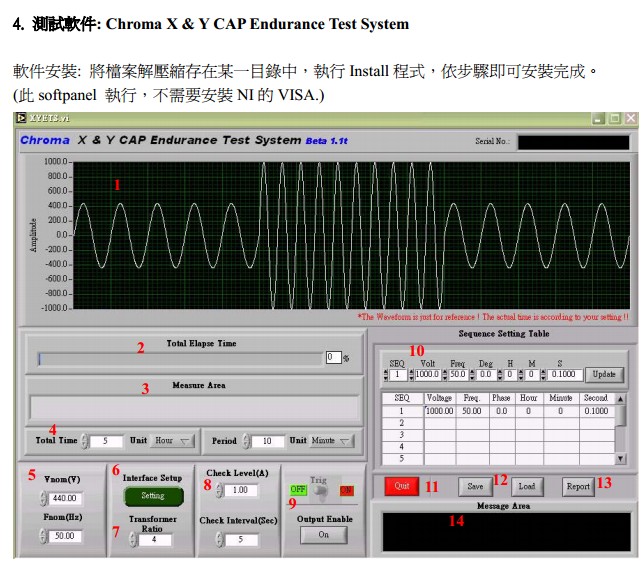Adjust the Transformer Ratio stepper
Image resolution: width=643 pixels, height=567 pixels.
pos(132,540)
